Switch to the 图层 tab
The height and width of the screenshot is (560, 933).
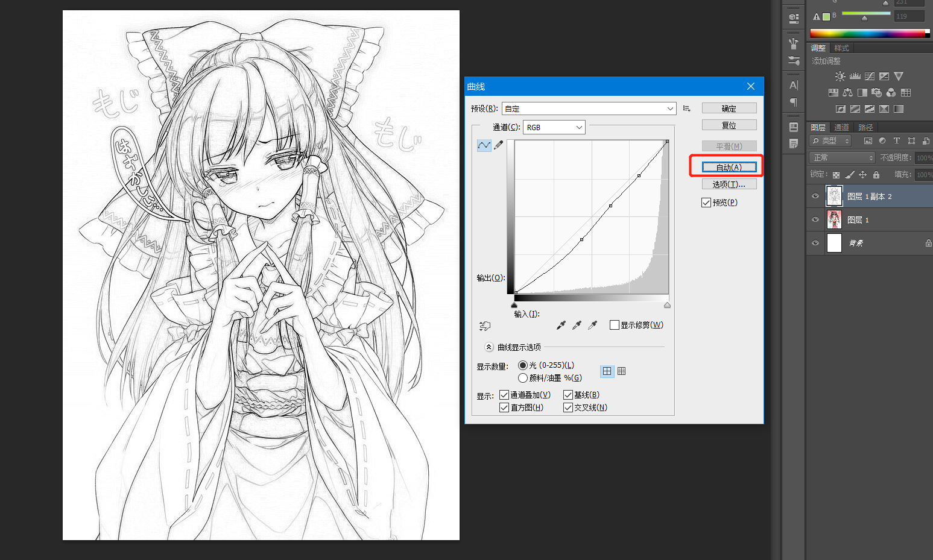pyautogui.click(x=818, y=127)
